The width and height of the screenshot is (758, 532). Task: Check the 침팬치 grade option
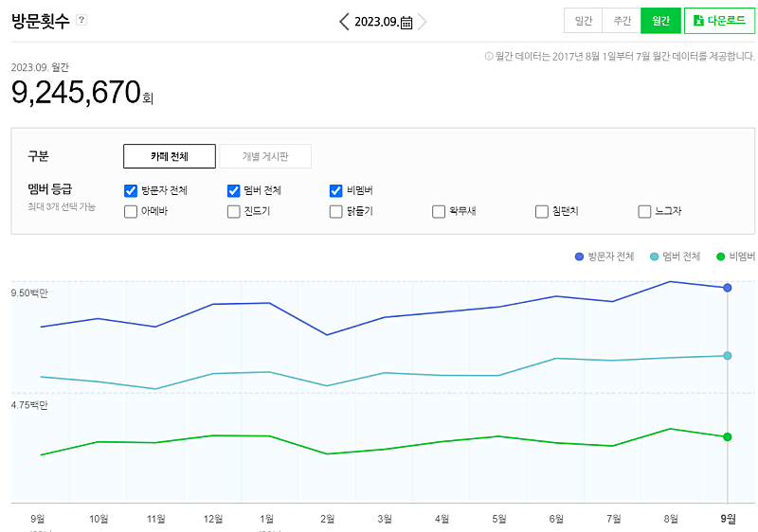pos(542,211)
